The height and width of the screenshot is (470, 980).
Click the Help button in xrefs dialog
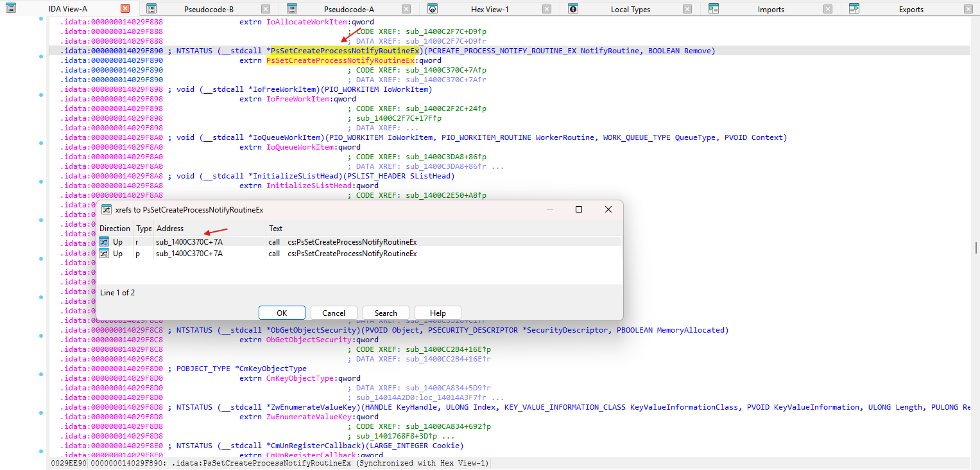(438, 313)
